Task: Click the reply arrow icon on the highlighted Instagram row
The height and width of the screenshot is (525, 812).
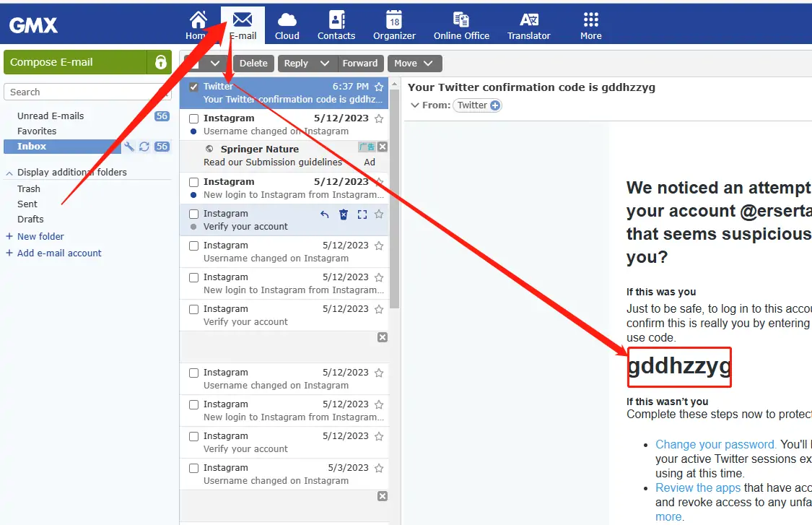Action: click(x=325, y=214)
